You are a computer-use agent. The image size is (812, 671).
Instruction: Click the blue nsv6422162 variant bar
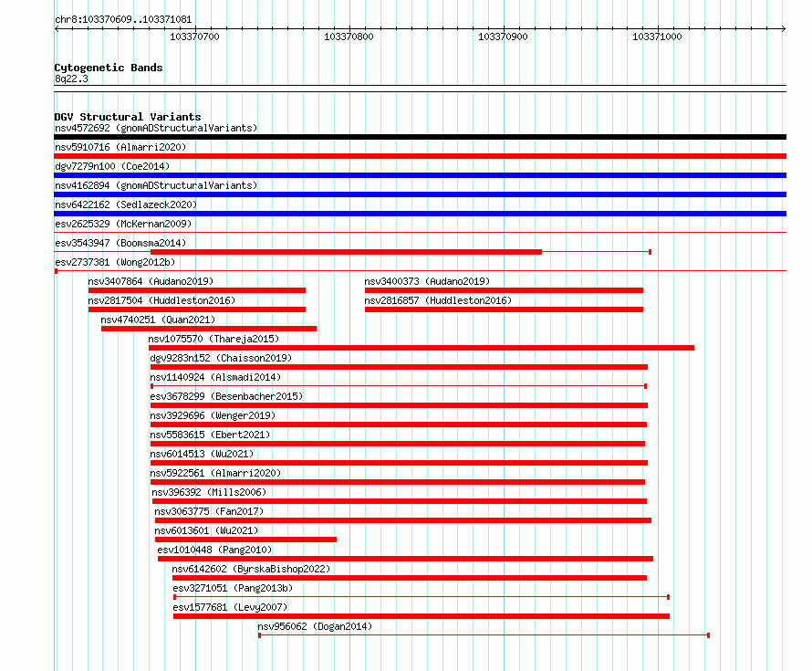pyautogui.click(x=420, y=214)
